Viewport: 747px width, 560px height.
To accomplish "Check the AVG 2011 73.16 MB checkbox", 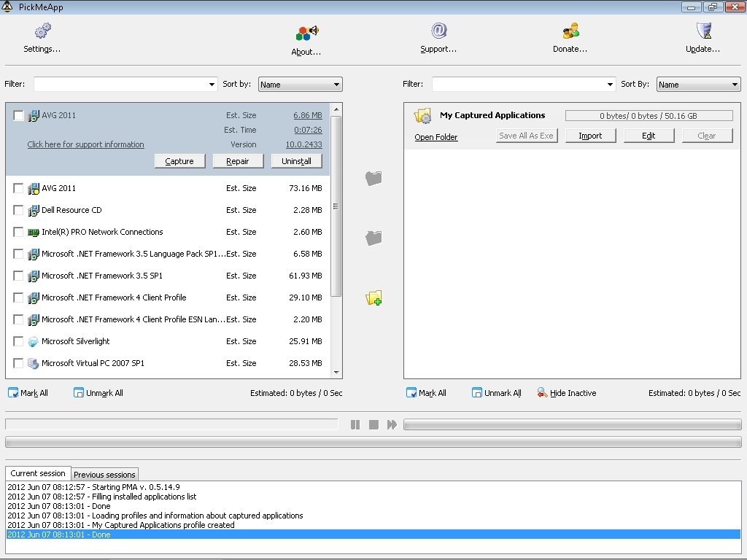I will [18, 189].
